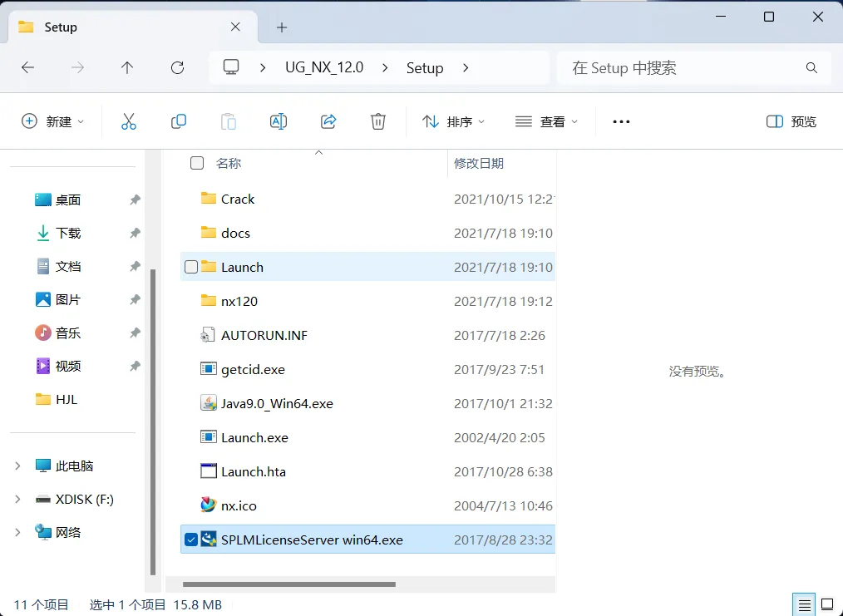This screenshot has width=843, height=616.
Task: Click the horizontal scrollbar of file list
Action: click(x=289, y=584)
